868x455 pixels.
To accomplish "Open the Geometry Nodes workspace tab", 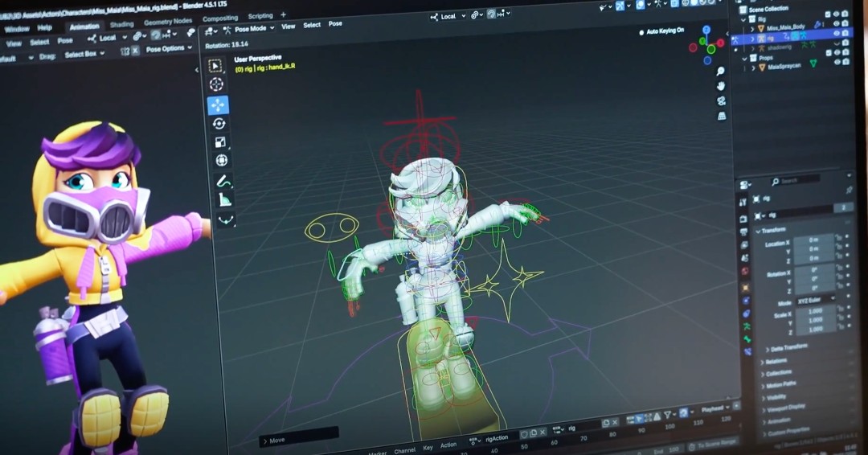I will click(x=168, y=22).
